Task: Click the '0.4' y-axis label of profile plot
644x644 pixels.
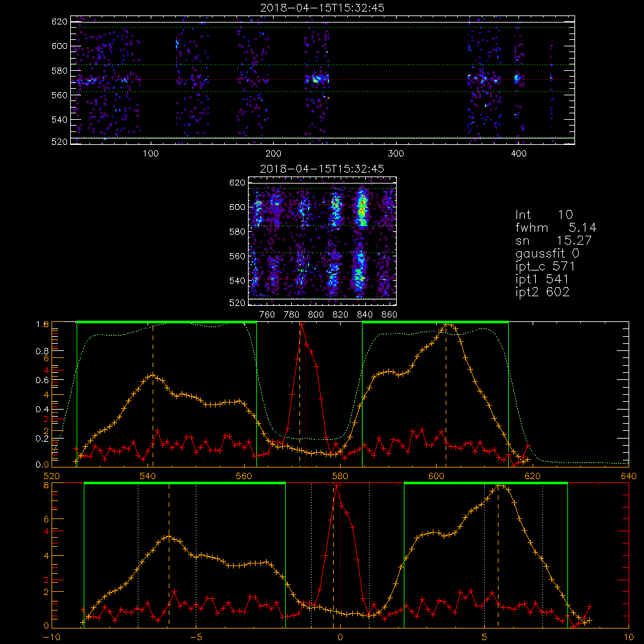Action: click(x=42, y=410)
